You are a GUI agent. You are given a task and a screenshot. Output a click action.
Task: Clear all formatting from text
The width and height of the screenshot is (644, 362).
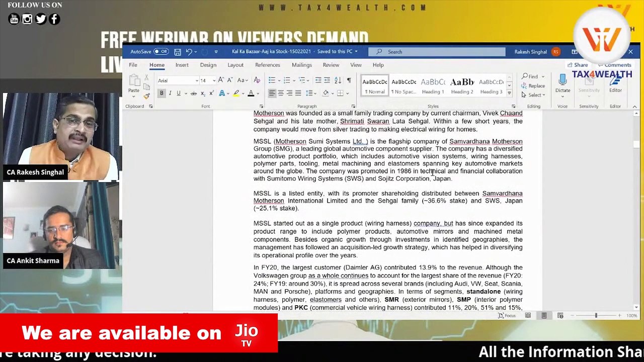[257, 80]
